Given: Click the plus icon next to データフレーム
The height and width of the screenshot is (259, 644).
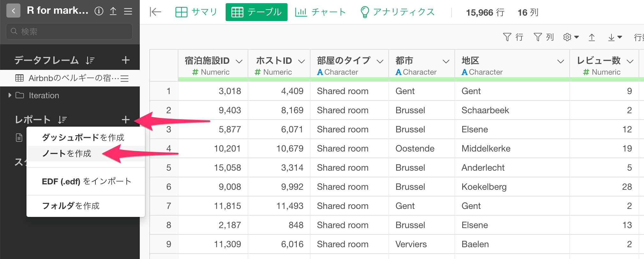Looking at the screenshot, I should point(125,60).
